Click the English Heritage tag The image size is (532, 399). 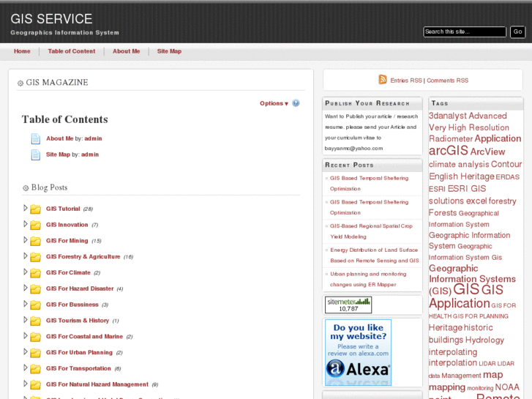coord(462,176)
